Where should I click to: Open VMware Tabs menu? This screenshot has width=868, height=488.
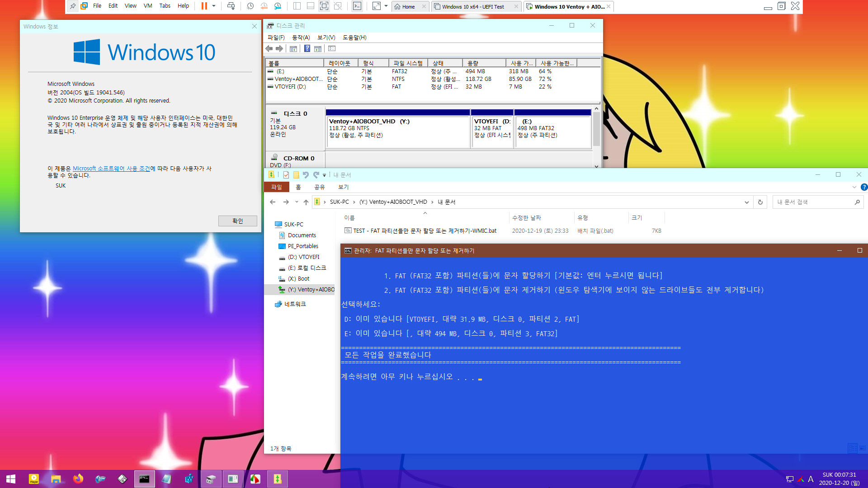pos(165,6)
